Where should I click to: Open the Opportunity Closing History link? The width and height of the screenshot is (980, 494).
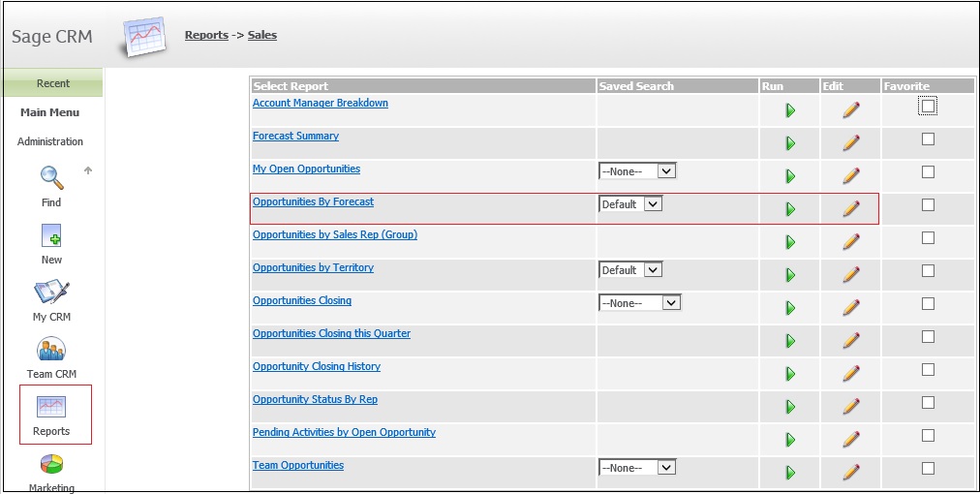pos(317,366)
